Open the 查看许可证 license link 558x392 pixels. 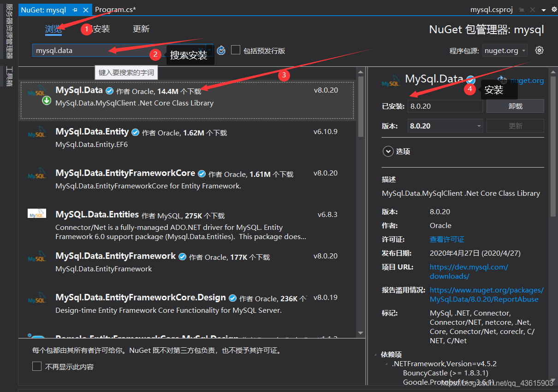pyautogui.click(x=447, y=239)
